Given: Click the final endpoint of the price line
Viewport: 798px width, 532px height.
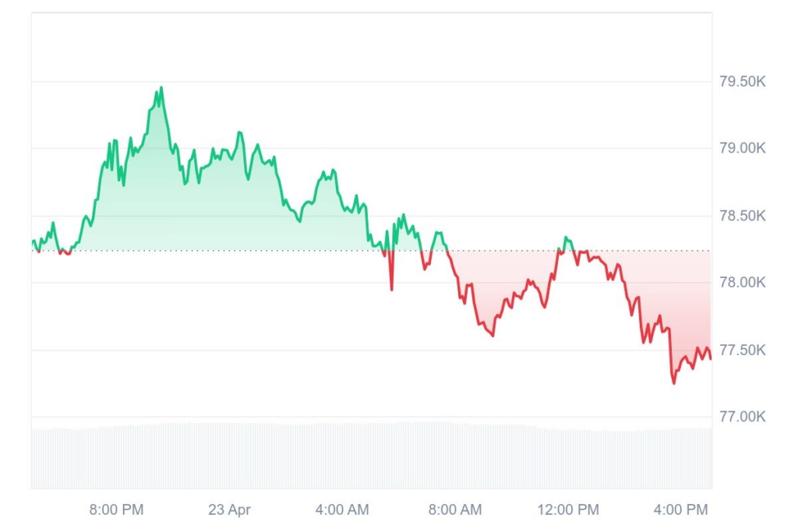Looking at the screenshot, I should coord(711,358).
